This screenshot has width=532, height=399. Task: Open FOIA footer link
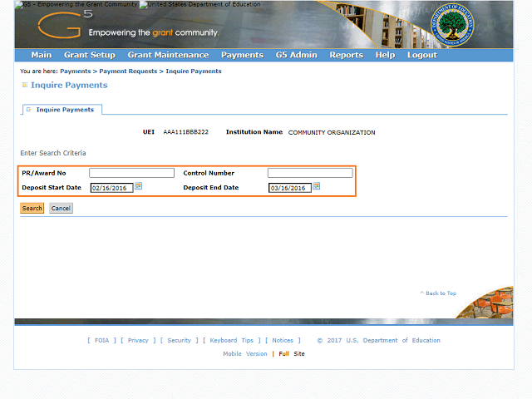(x=101, y=340)
